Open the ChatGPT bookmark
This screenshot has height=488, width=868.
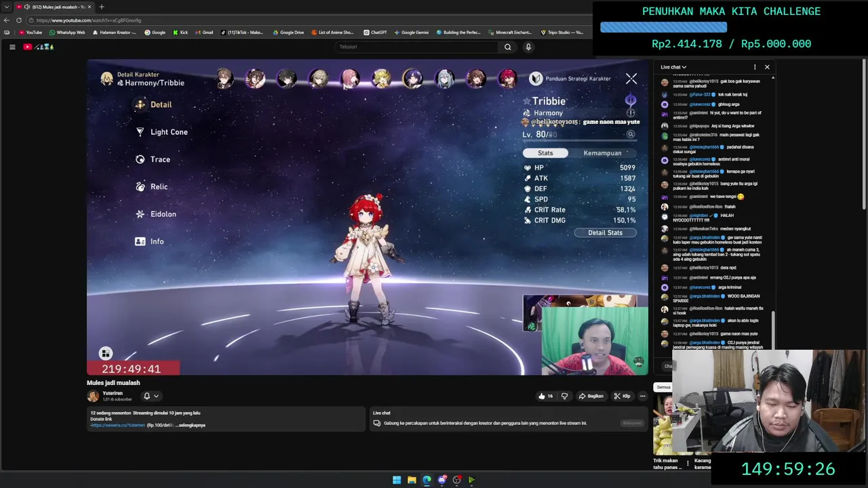[x=375, y=33]
